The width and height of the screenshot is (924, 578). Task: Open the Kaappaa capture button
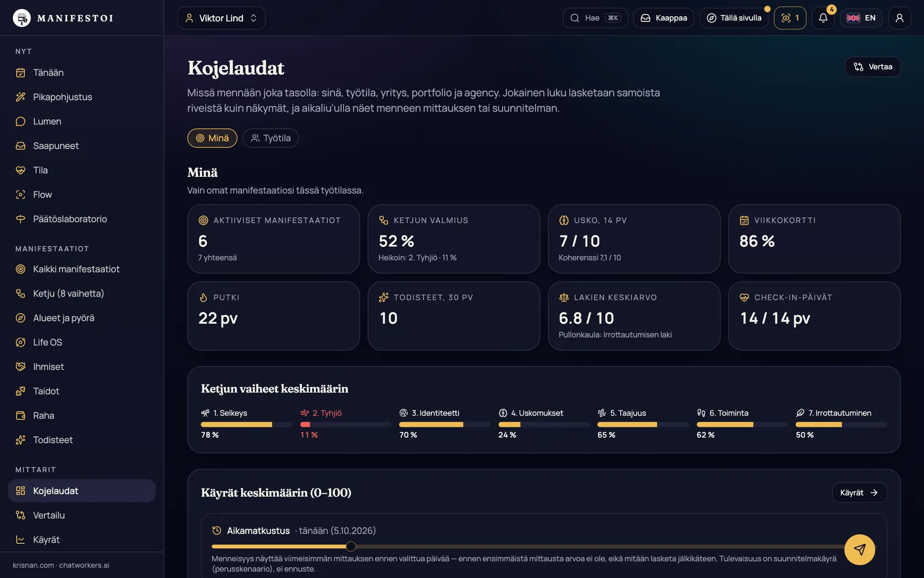tap(664, 18)
